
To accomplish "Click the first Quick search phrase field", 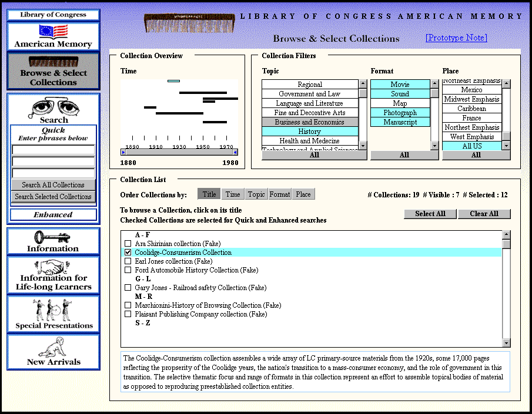I will click(53, 150).
